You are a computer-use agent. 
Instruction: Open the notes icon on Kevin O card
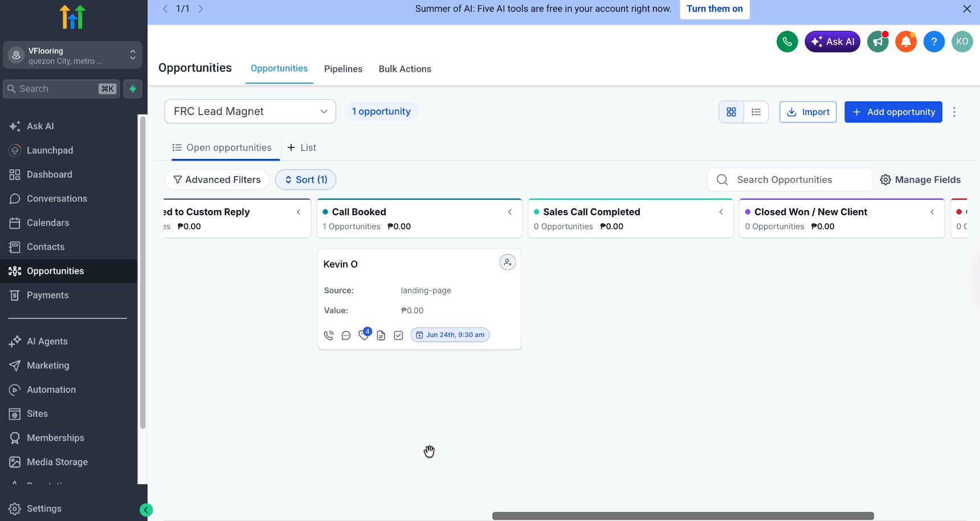381,335
